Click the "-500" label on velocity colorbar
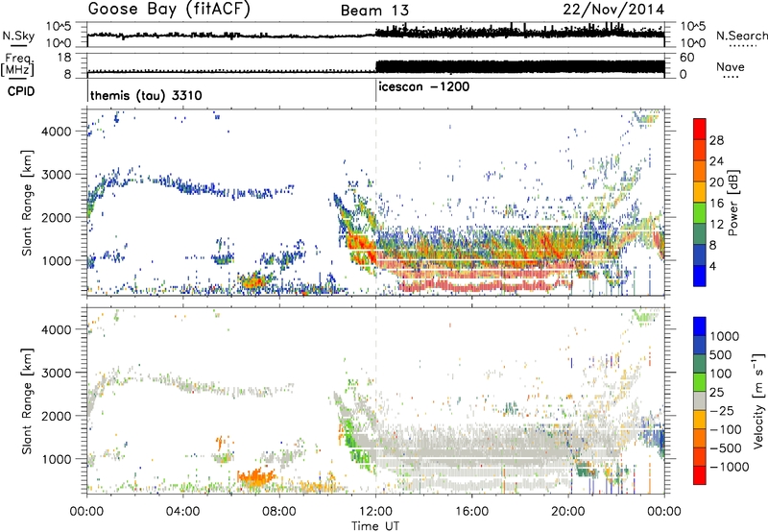This screenshot has width=768, height=532. (x=726, y=448)
